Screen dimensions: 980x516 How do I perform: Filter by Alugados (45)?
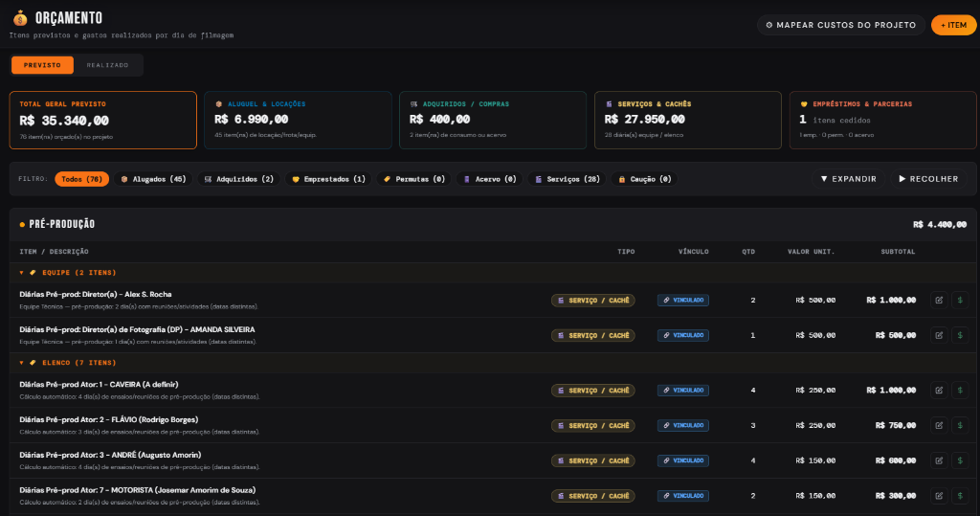pyautogui.click(x=153, y=179)
